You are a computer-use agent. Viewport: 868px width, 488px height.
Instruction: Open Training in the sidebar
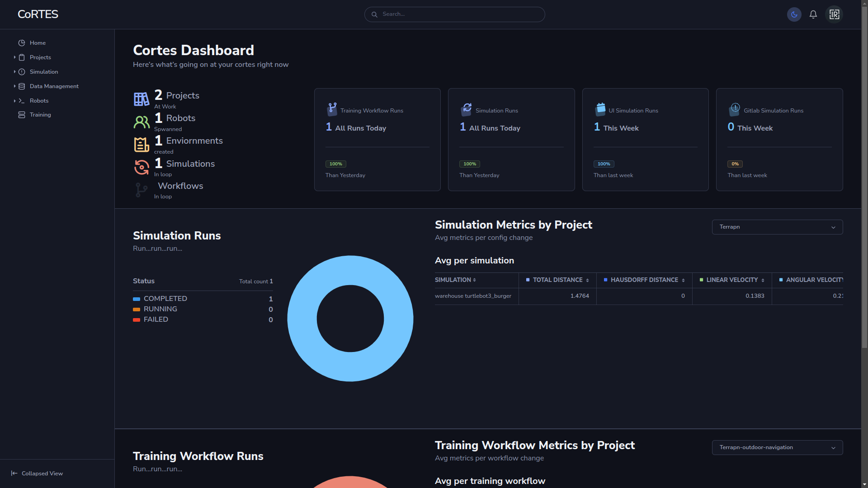(40, 115)
